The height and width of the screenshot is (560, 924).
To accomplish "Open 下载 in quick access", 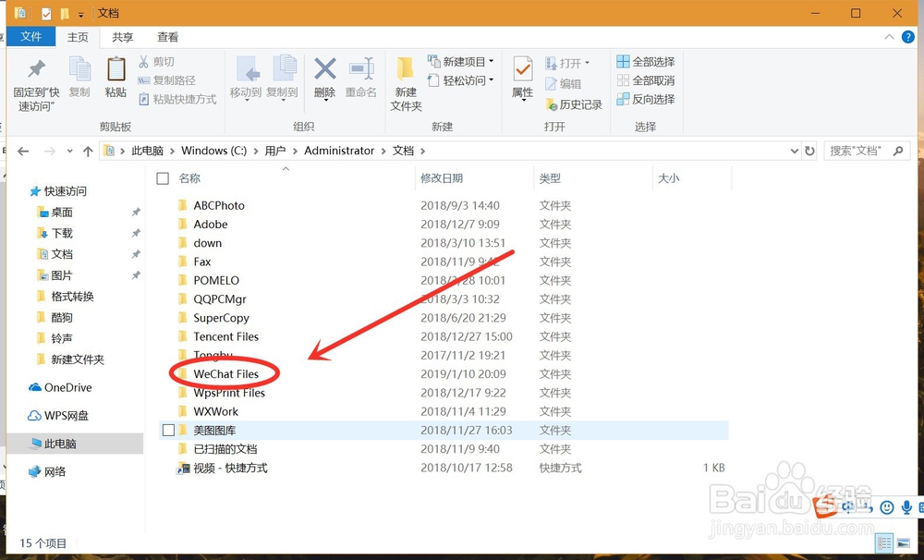I will 61,233.
